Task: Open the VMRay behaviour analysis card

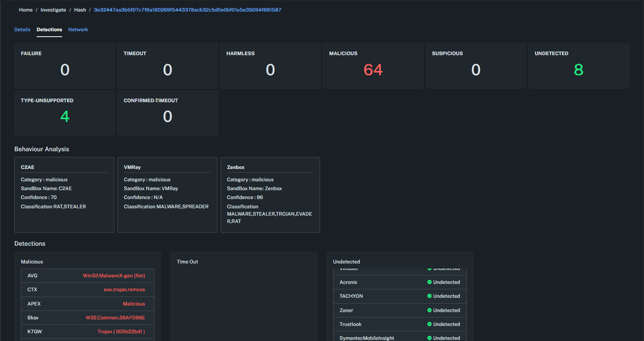Action: [167, 195]
